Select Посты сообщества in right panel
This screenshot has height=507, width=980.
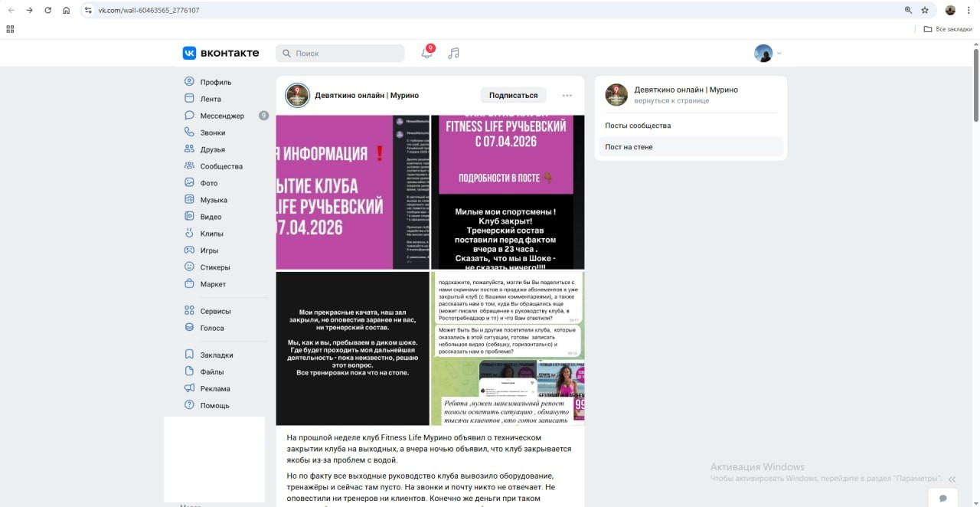638,126
